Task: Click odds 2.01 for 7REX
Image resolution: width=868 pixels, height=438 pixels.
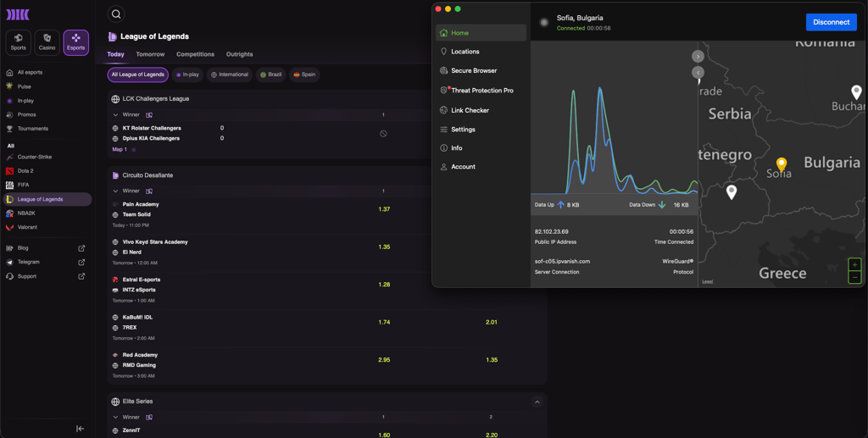Action: [x=492, y=323]
